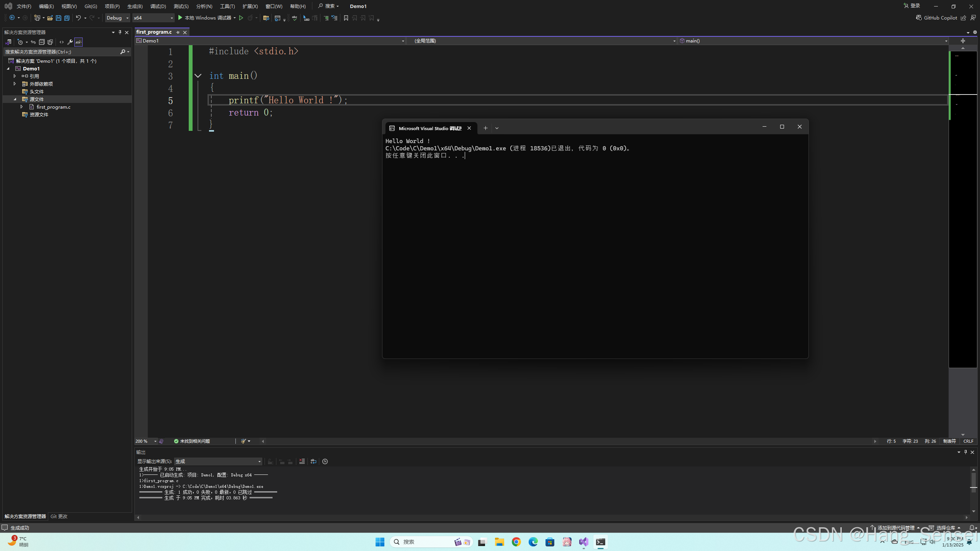Open Solution Explorer properties wrench icon
This screenshot has height=551, width=980.
70,42
